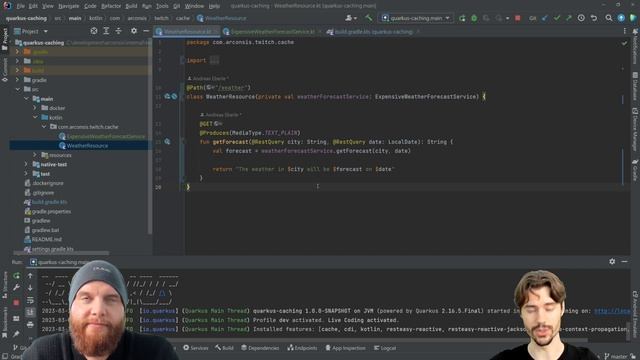Click the rerun icon in Run tool window
This screenshot has height=360, width=640.
16,276
